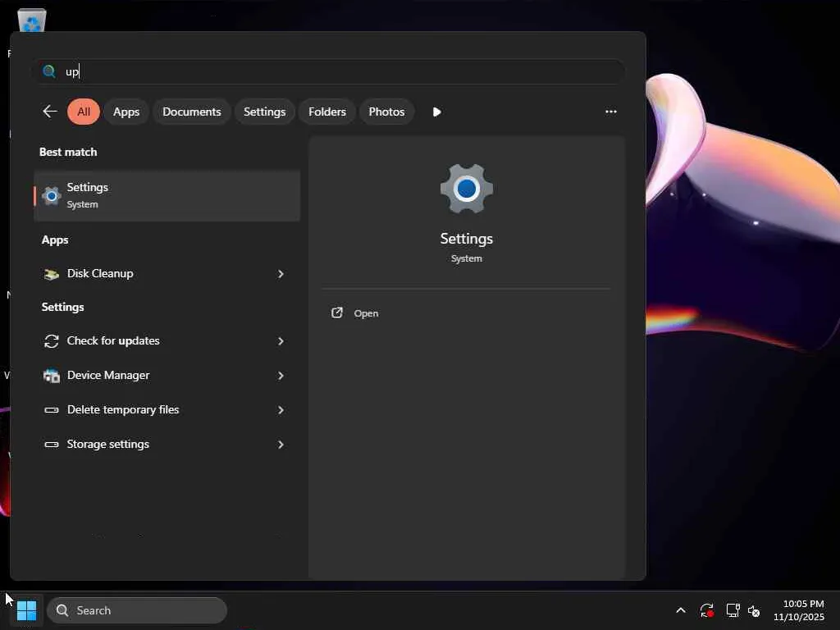Expand Disk Cleanup result options

281,274
